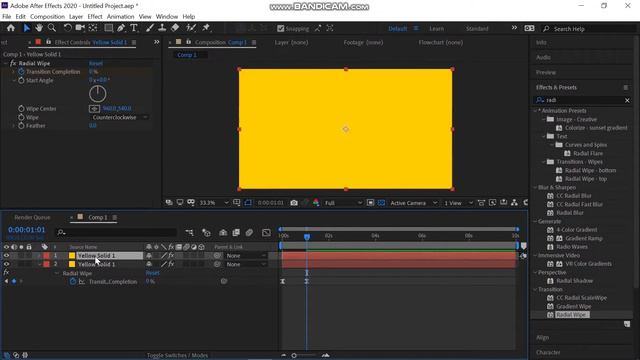640x360 pixels.
Task: Open the File menu
Action: click(x=7, y=17)
